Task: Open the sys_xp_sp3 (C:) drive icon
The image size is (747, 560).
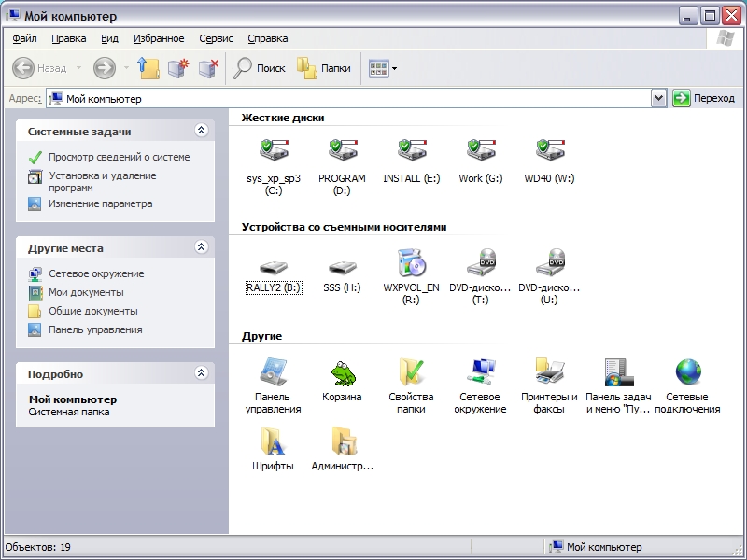Action: (274, 150)
